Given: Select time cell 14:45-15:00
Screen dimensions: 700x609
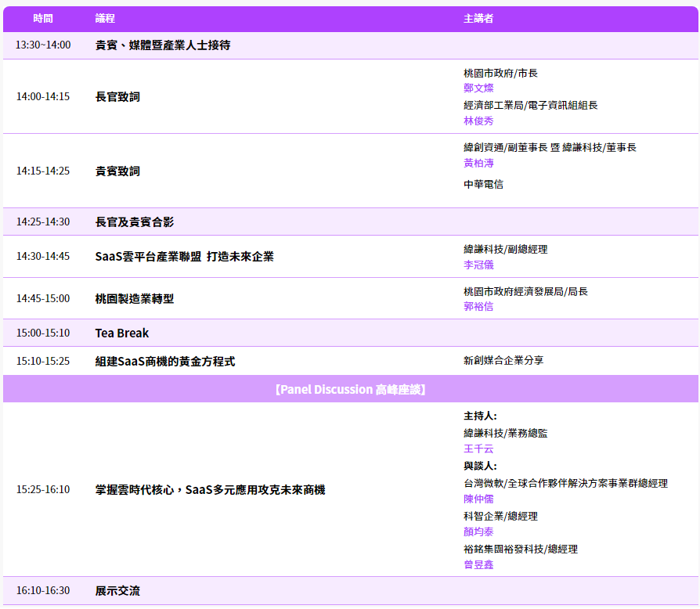Looking at the screenshot, I should click(43, 298).
